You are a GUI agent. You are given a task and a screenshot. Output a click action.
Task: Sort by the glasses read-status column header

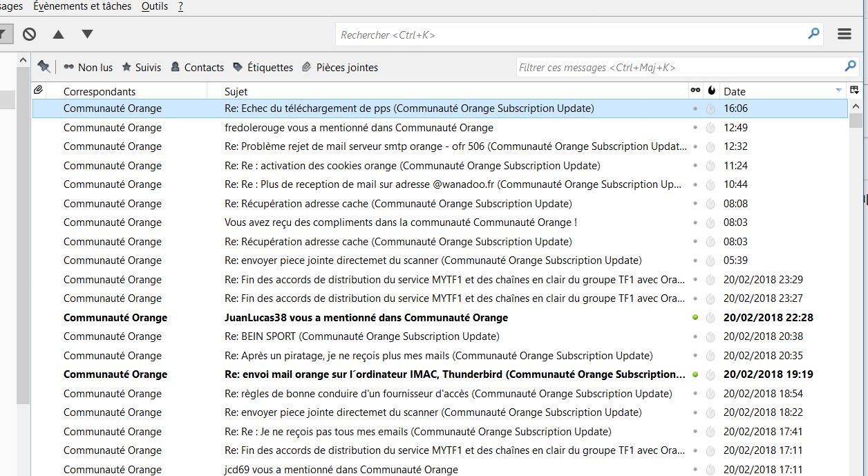695,91
